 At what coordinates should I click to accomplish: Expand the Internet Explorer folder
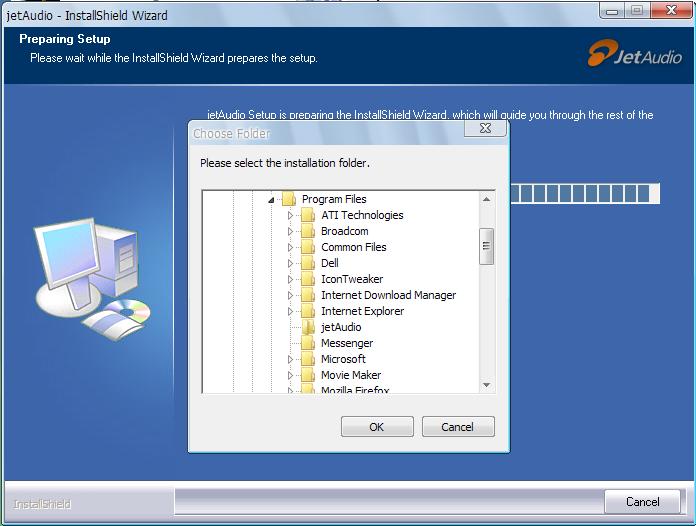coord(290,311)
